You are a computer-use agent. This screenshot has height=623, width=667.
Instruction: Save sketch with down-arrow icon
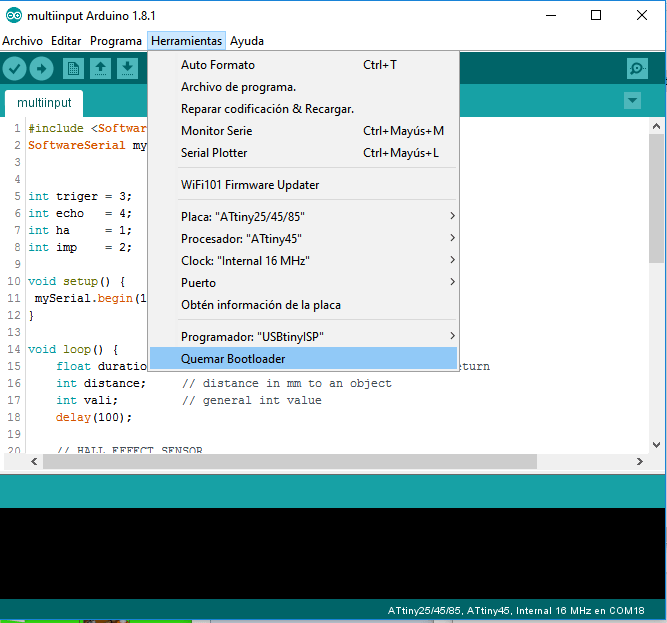click(127, 68)
